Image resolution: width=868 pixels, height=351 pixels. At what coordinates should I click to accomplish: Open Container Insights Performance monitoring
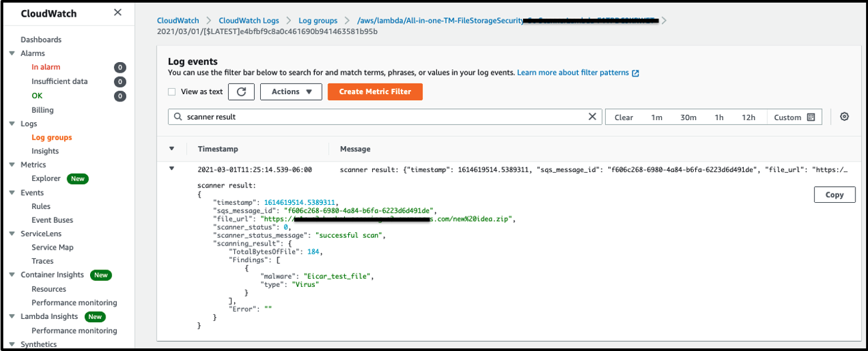74,302
